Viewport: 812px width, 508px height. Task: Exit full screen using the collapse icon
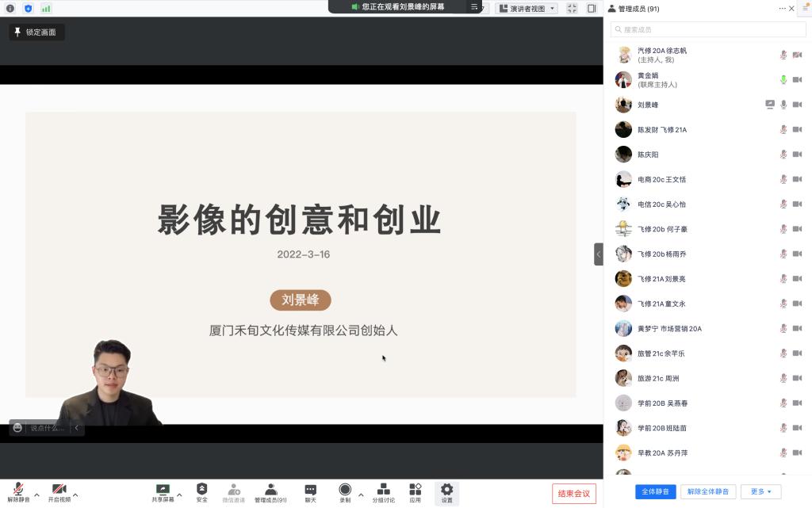(x=572, y=8)
